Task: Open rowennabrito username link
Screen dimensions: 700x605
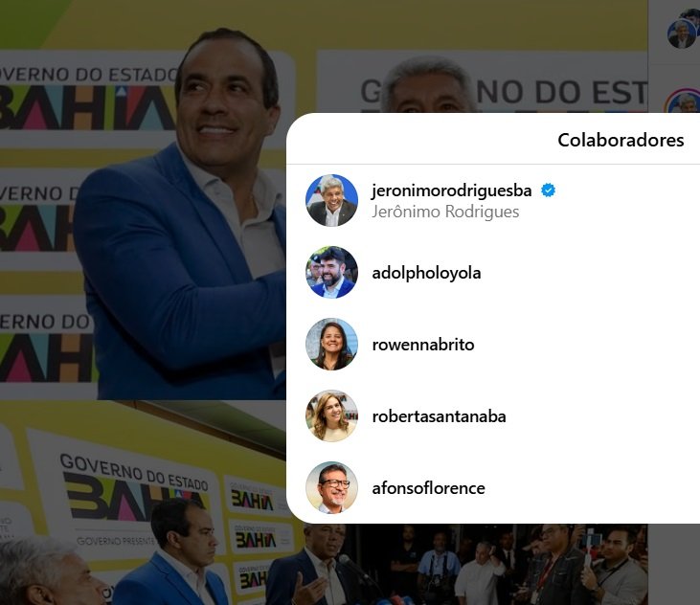Action: point(422,345)
